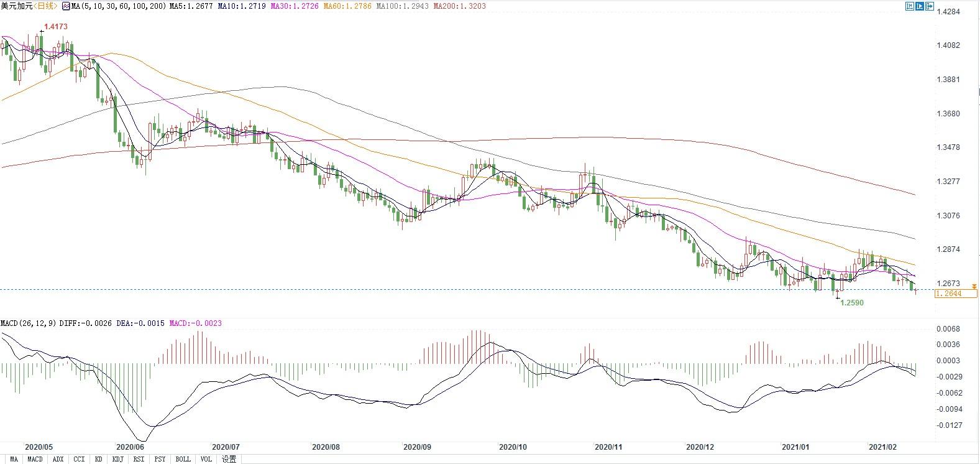
Task: Click the 1.3881 price axis value
Action: point(949,80)
